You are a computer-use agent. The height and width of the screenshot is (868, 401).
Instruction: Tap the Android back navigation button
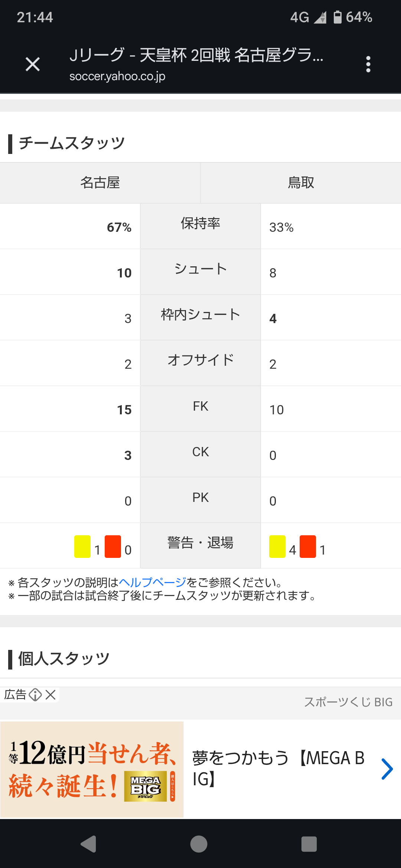point(89,844)
